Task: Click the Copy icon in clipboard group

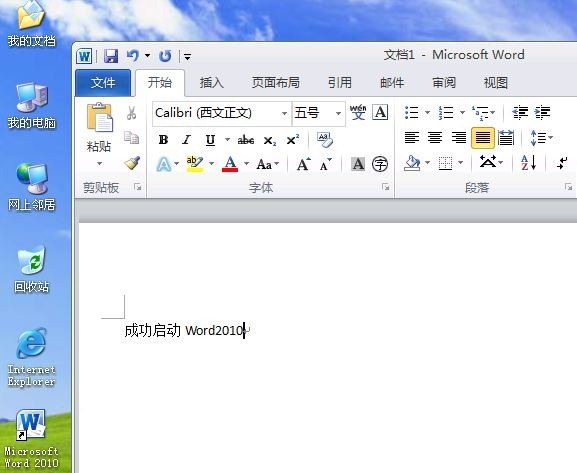Action: [x=131, y=138]
